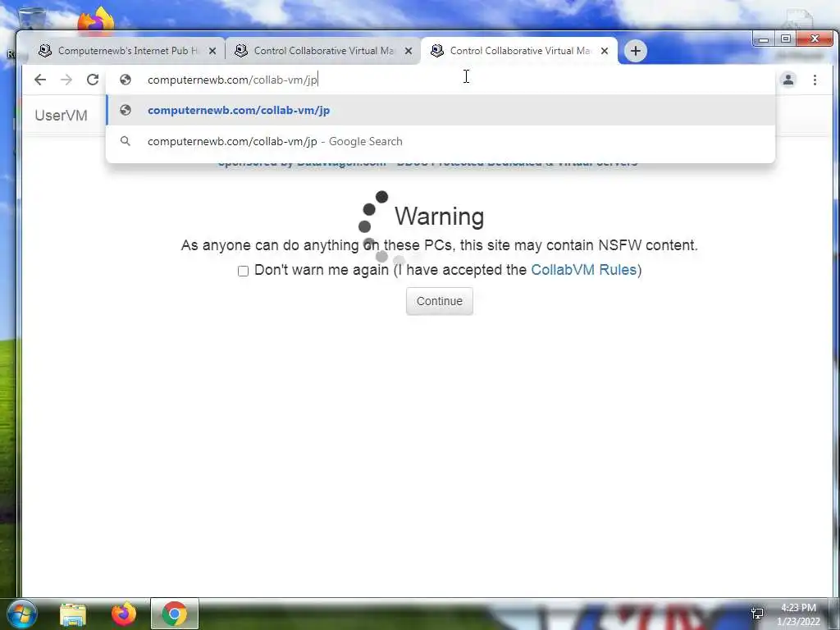Choose the Google Search suggestion row
This screenshot has height=630, width=840.
[x=441, y=141]
